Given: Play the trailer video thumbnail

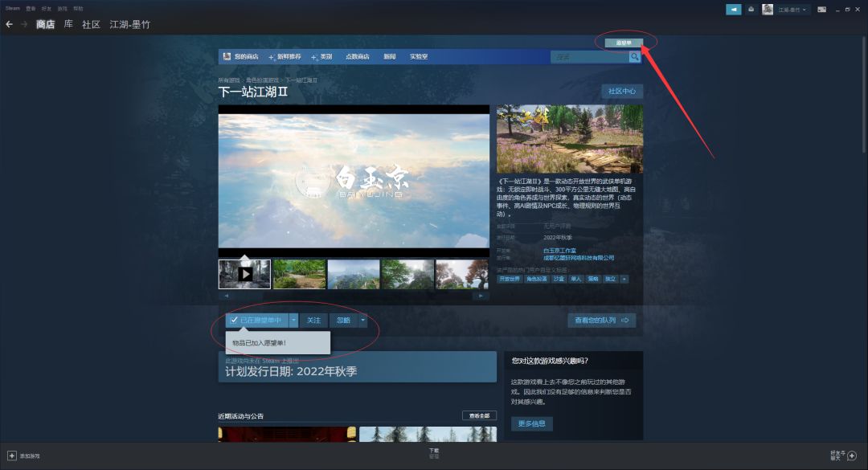Looking at the screenshot, I should point(244,274).
